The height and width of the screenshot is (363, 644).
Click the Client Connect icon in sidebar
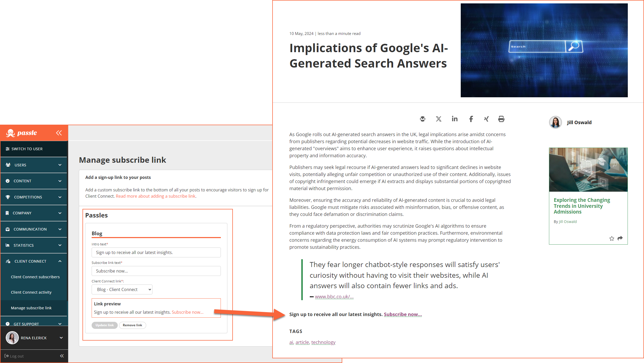[x=8, y=261]
